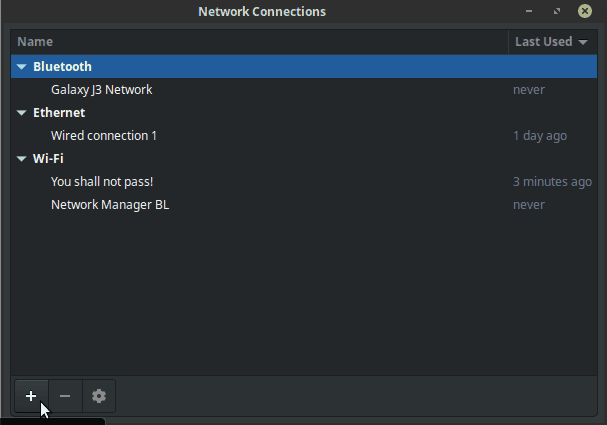Collapse the Bluetooth group

click(22, 67)
